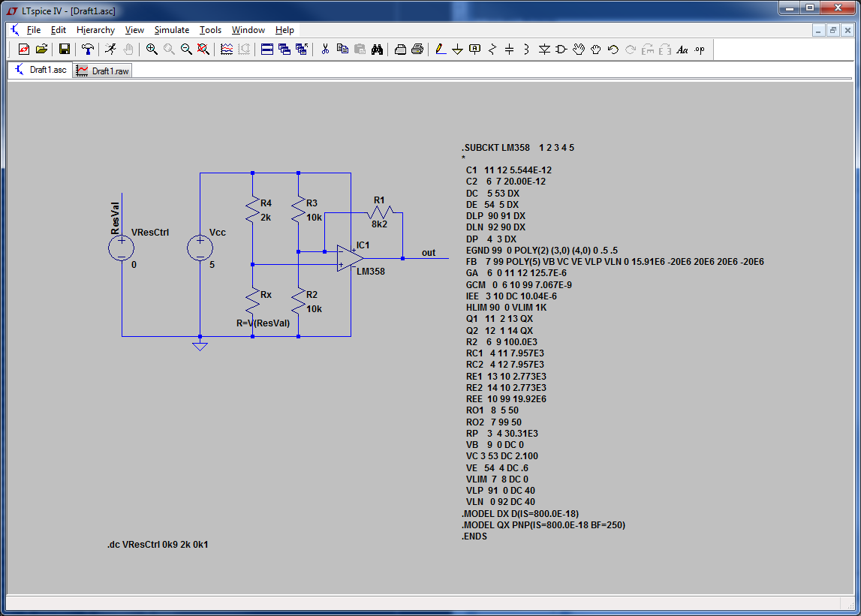Select the SPICE directive '.op' tool

[x=700, y=50]
